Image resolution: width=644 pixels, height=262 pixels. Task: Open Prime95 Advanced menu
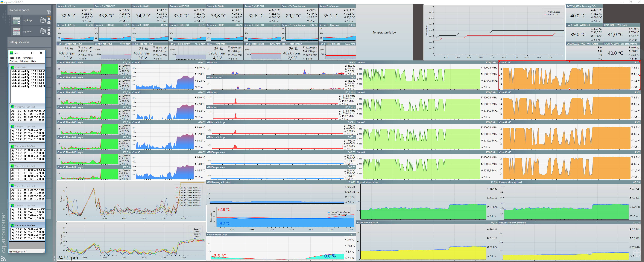coord(28,58)
